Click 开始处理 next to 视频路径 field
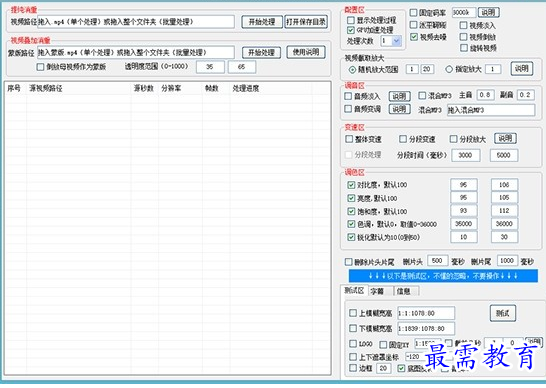546x388 pixels. click(x=262, y=22)
